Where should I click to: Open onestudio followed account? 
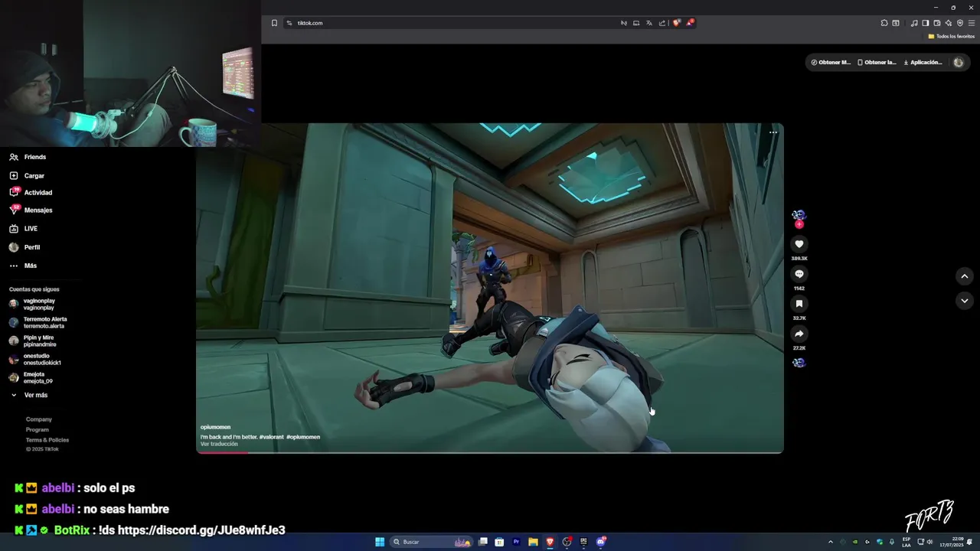pos(35,359)
